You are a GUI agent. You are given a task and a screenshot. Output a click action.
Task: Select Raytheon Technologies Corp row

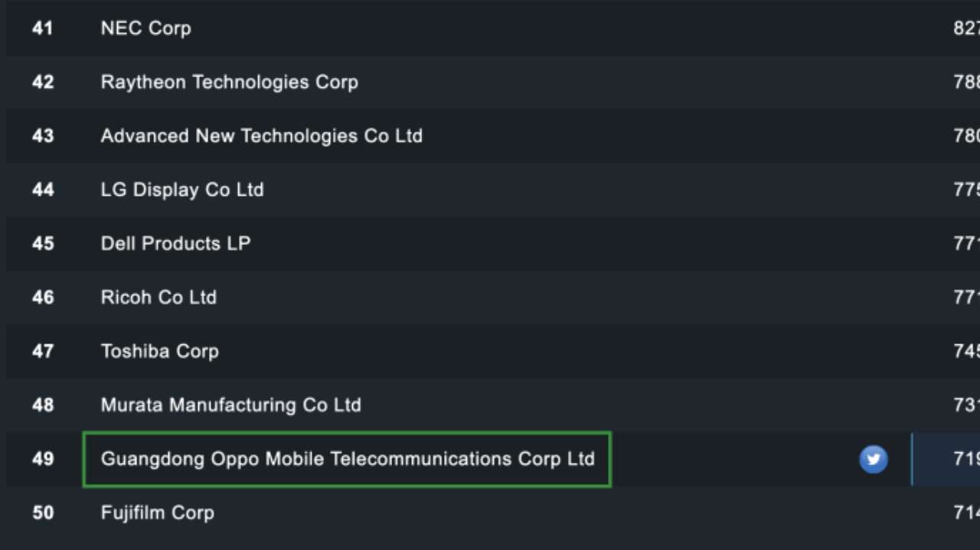coord(490,82)
